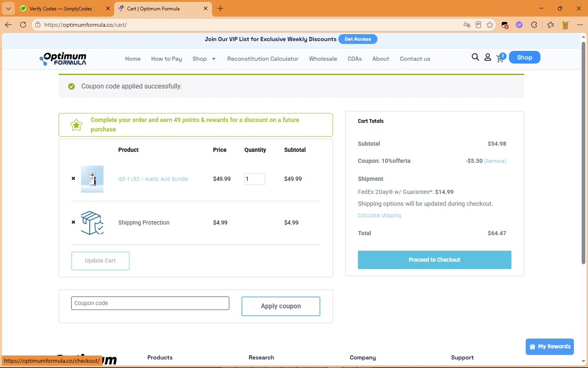The height and width of the screenshot is (368, 588).
Task: Open a new browser tab
Action: [x=220, y=9]
